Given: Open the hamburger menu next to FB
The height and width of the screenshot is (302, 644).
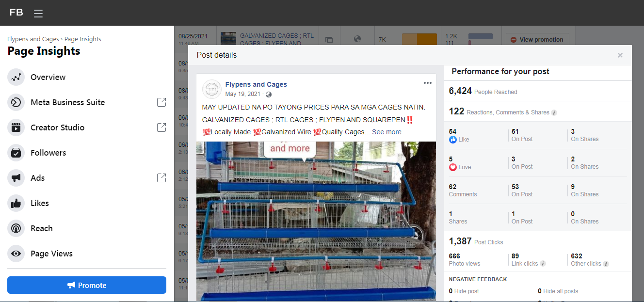Looking at the screenshot, I should coord(38,14).
